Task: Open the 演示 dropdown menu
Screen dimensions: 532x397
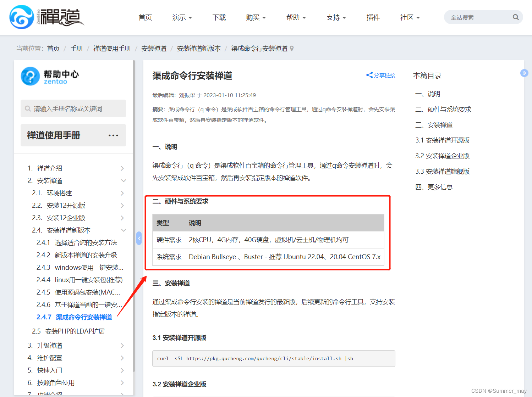Action: pos(182,17)
